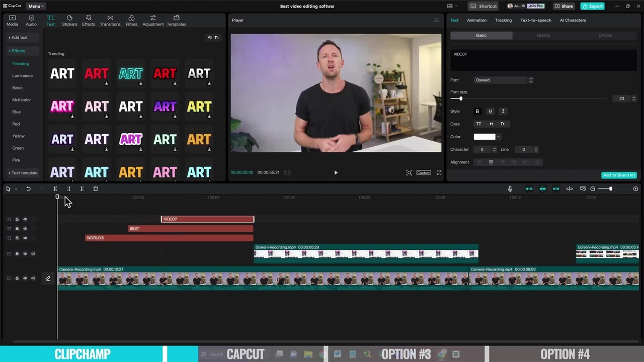Open the Stickers panel
The width and height of the screenshot is (644, 362).
[69, 20]
